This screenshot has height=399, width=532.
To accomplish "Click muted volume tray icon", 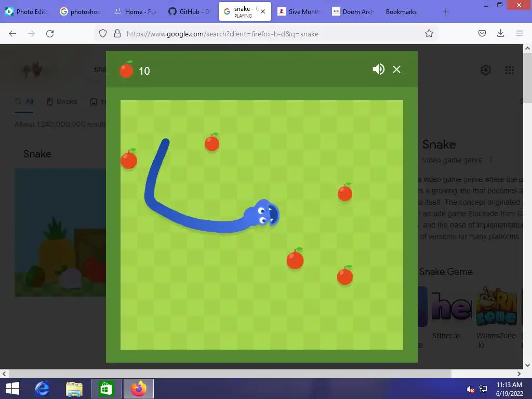I will (x=470, y=389).
